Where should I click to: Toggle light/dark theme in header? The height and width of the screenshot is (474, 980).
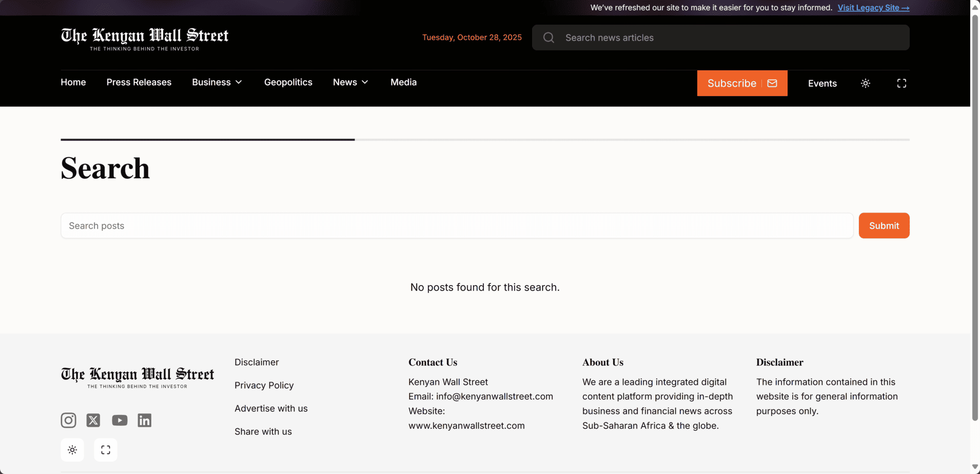(866, 83)
